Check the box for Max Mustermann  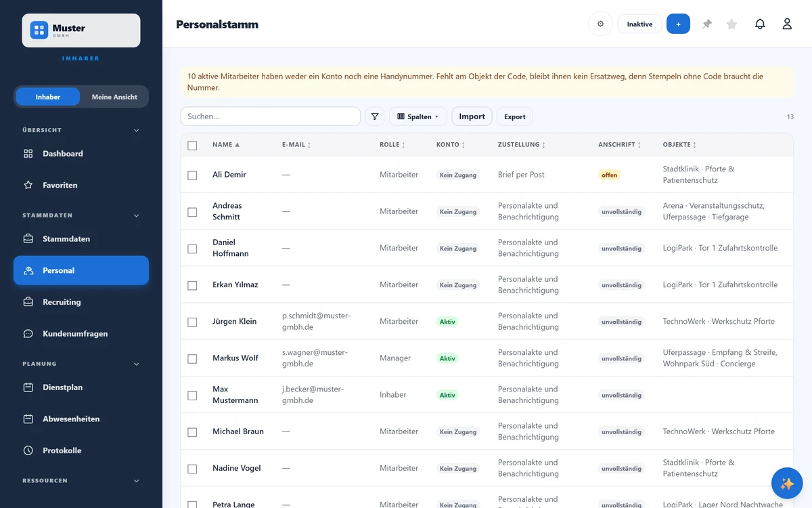(x=192, y=395)
